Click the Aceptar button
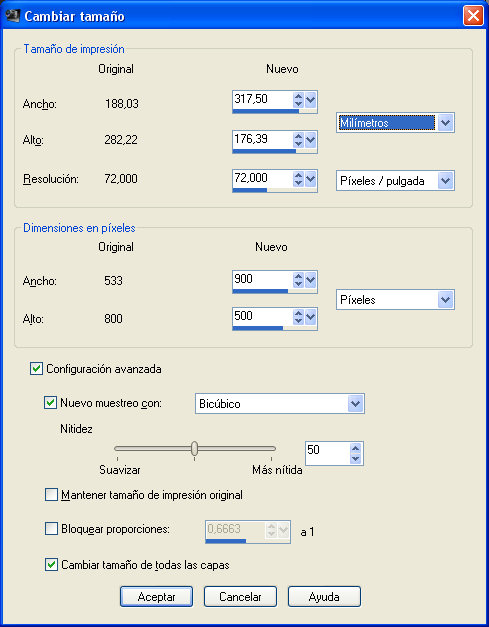This screenshot has width=489, height=627. pos(156,597)
